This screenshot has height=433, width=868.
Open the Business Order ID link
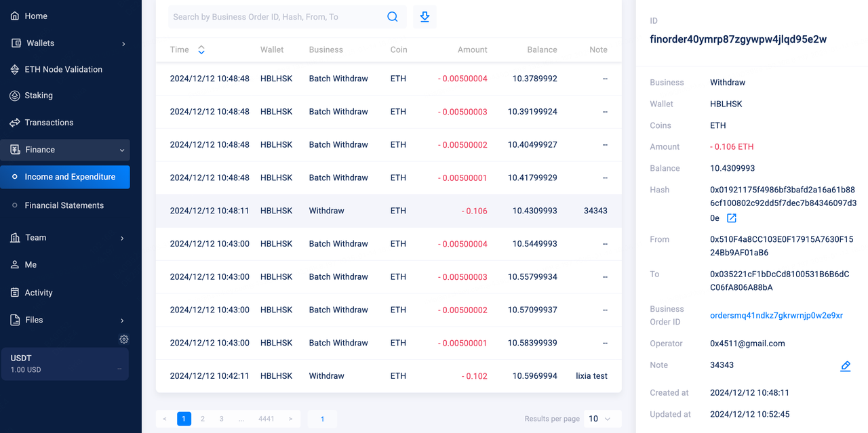click(776, 315)
